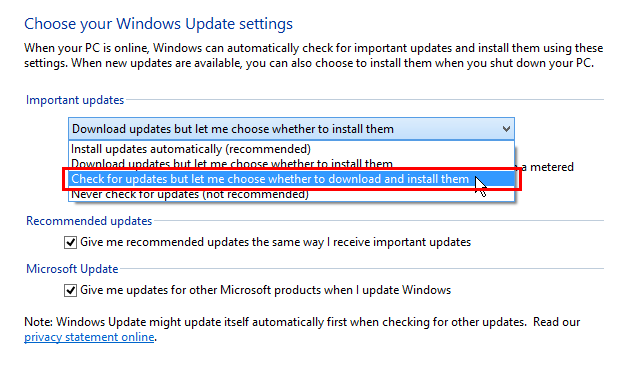Image resolution: width=635 pixels, height=374 pixels.
Task: Toggle the Microsoft Update products checkbox
Action: click(70, 290)
